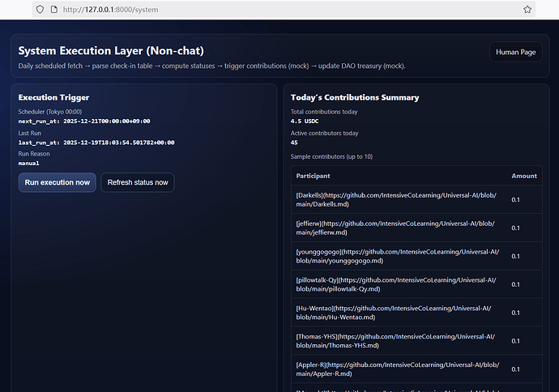Click the Amount column header
Viewport: 559px width, 392px height.
tap(523, 176)
